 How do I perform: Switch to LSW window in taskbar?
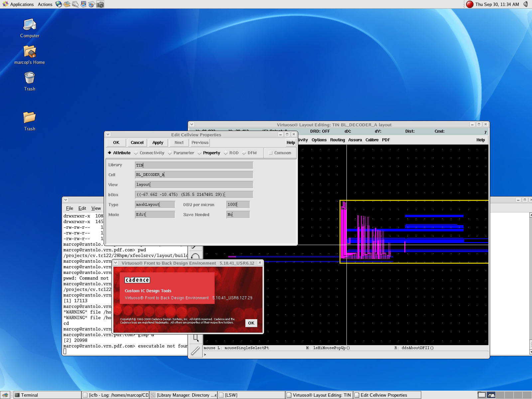pos(251,395)
